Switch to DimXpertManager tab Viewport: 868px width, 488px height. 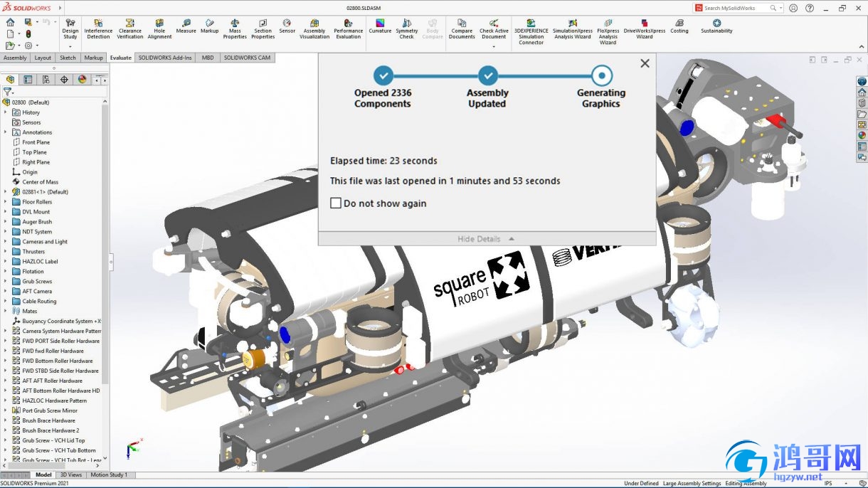click(64, 80)
